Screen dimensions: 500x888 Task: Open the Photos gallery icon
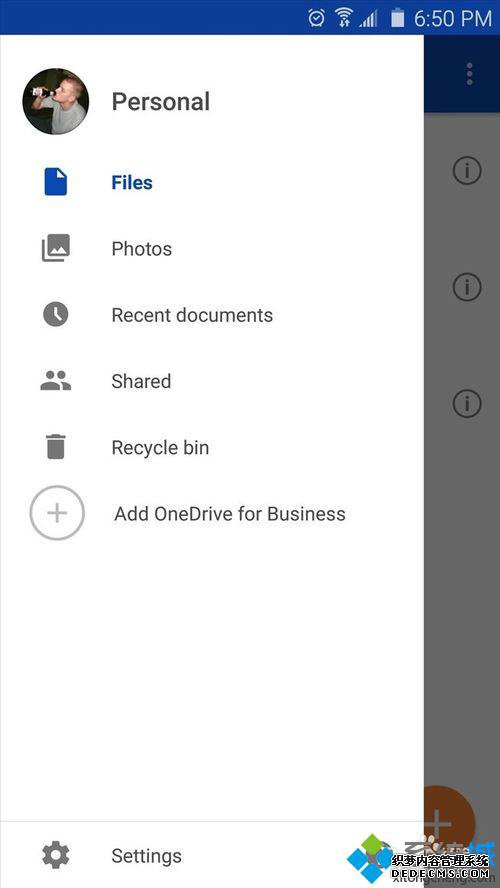click(x=55, y=248)
